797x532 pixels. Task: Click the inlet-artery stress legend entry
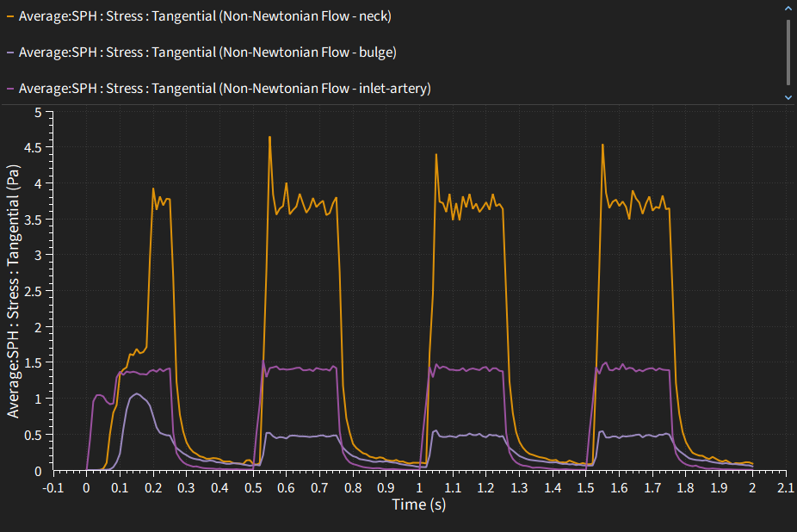pos(219,89)
